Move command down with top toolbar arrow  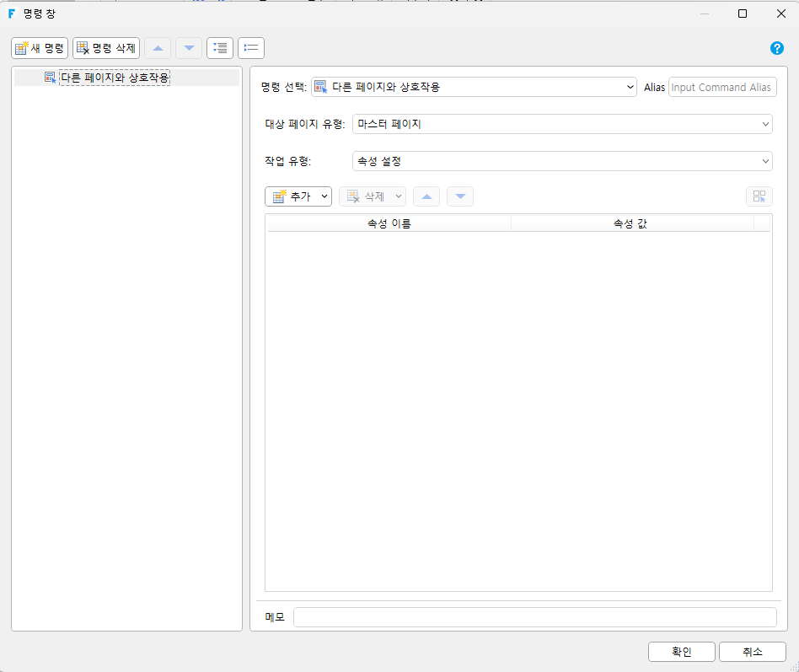coord(189,48)
